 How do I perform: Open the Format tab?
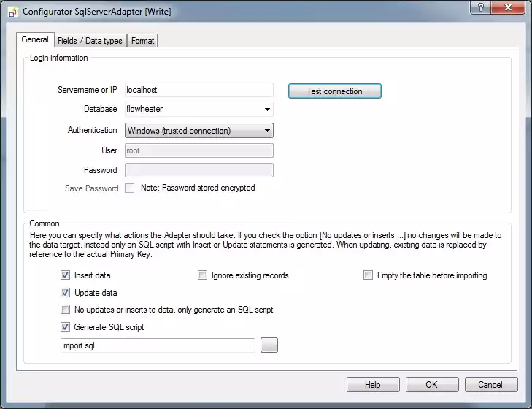pyautogui.click(x=142, y=41)
